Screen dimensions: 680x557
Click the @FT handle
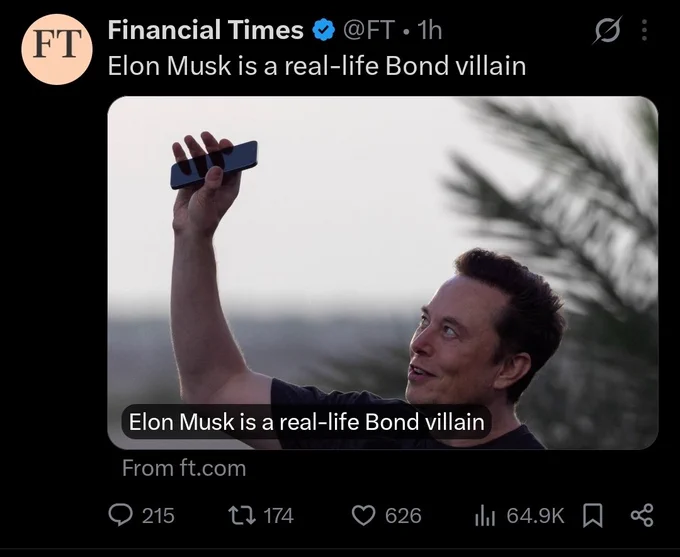(x=369, y=30)
